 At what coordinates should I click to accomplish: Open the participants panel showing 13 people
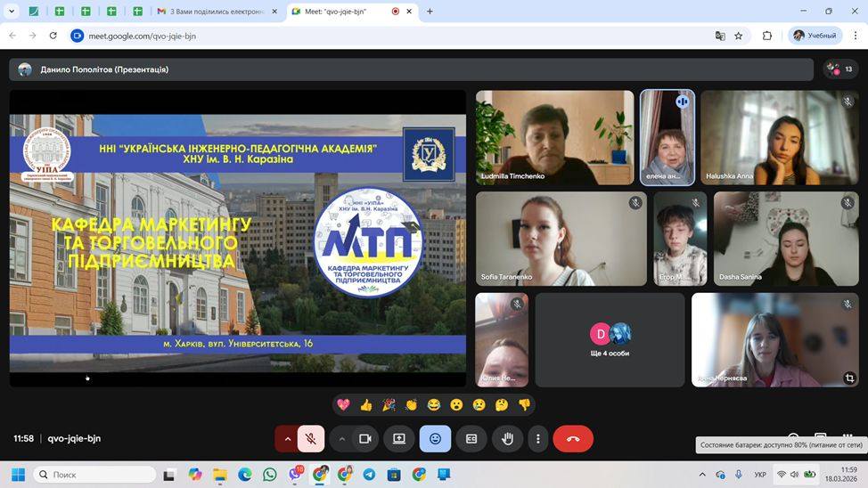837,69
